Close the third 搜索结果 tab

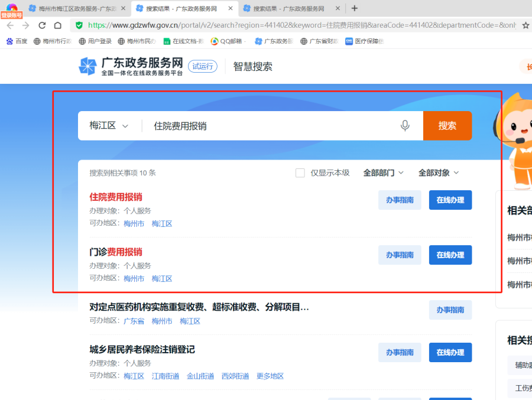pyautogui.click(x=338, y=8)
